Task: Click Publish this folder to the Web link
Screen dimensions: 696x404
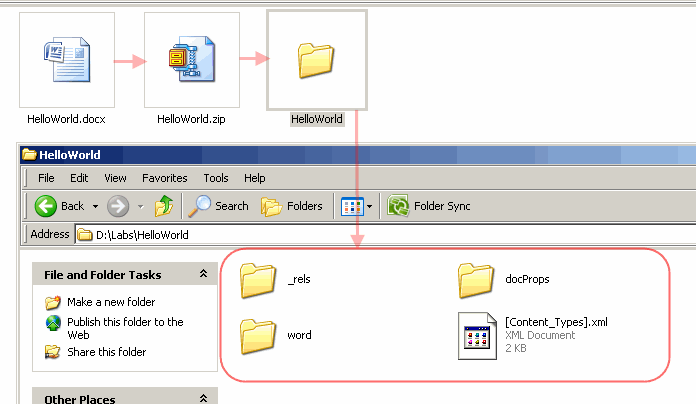Action: (125, 328)
